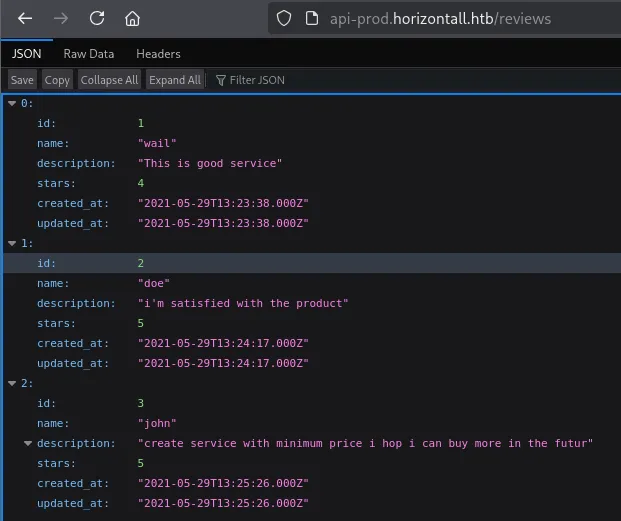Go to the browser Home page icon
Image resolution: width=621 pixels, height=521 pixels.
click(x=132, y=18)
